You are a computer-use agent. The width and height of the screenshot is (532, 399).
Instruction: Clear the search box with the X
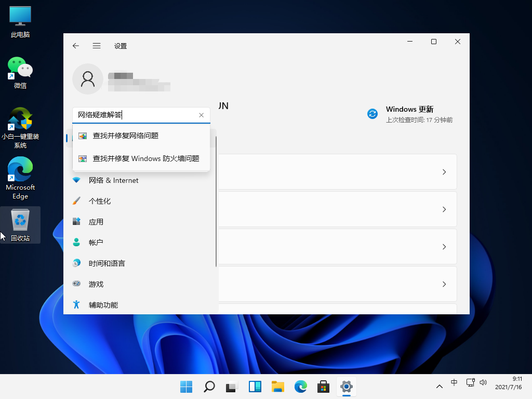(x=201, y=115)
